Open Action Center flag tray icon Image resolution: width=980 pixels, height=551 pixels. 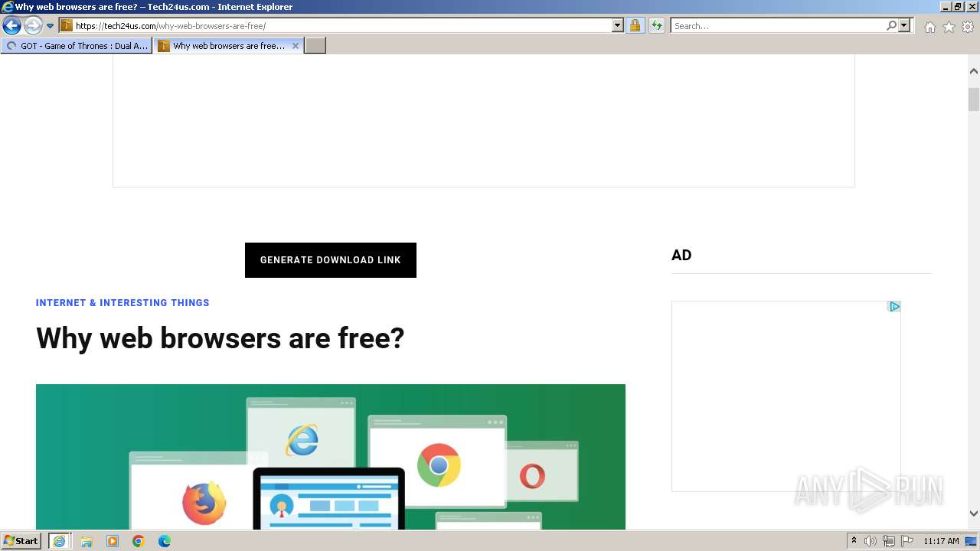(907, 541)
